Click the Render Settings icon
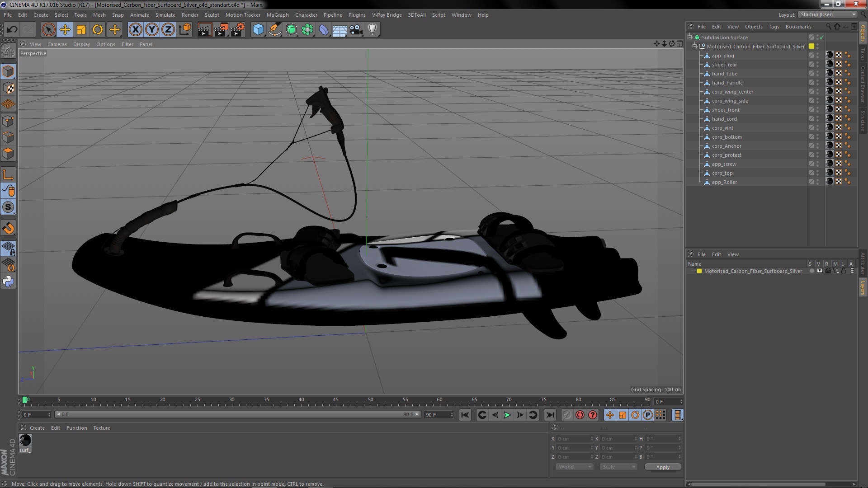868x488 pixels. 237,30
